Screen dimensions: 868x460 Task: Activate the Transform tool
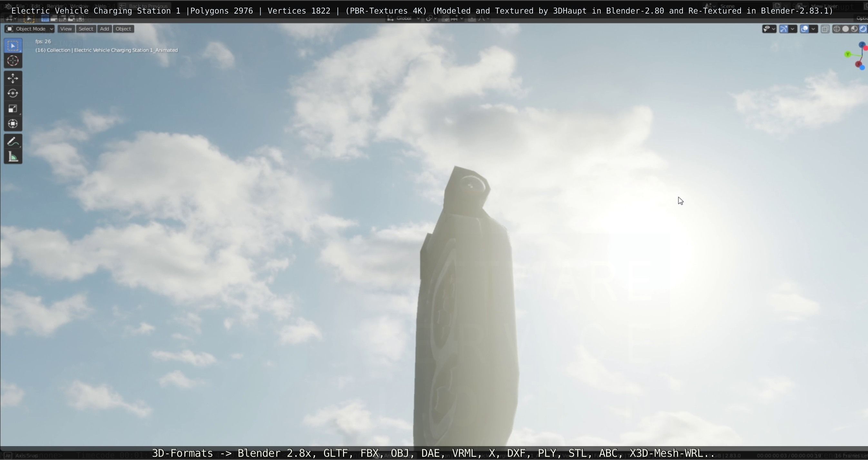[x=13, y=124]
